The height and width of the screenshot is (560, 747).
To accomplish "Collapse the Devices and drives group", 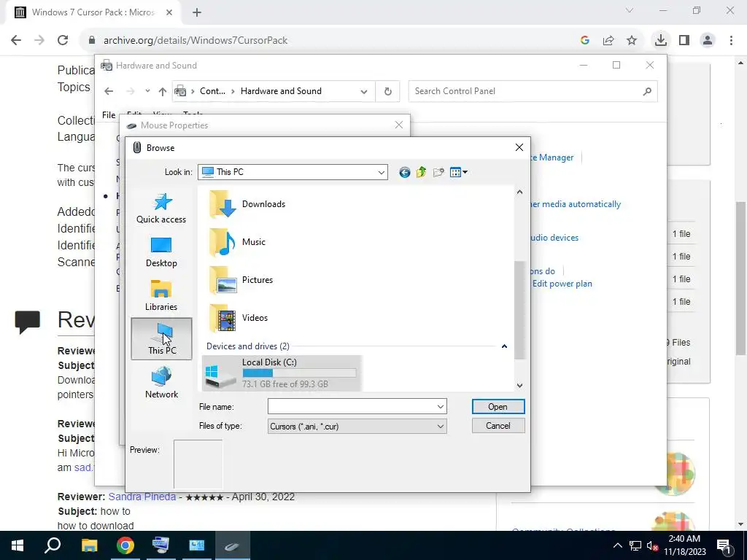I will pos(504,346).
